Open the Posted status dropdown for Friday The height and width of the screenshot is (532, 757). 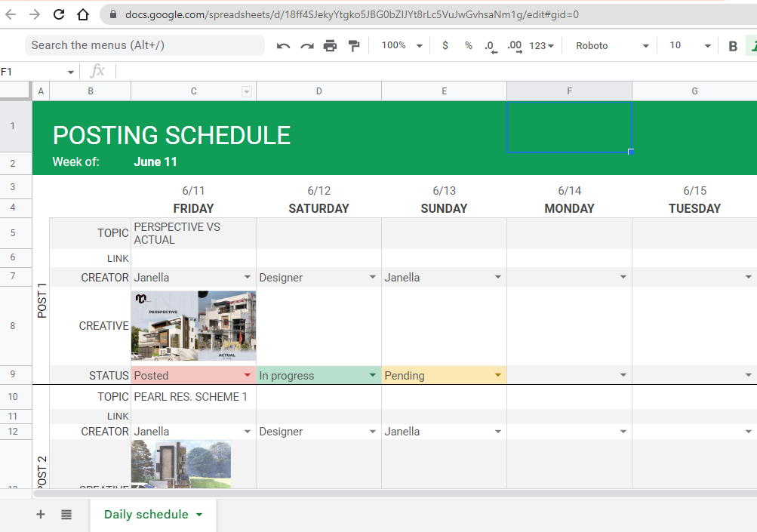click(247, 375)
